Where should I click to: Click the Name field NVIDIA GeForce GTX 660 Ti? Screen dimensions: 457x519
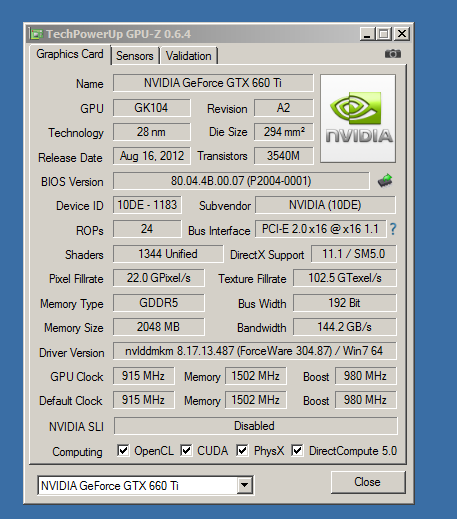[213, 83]
